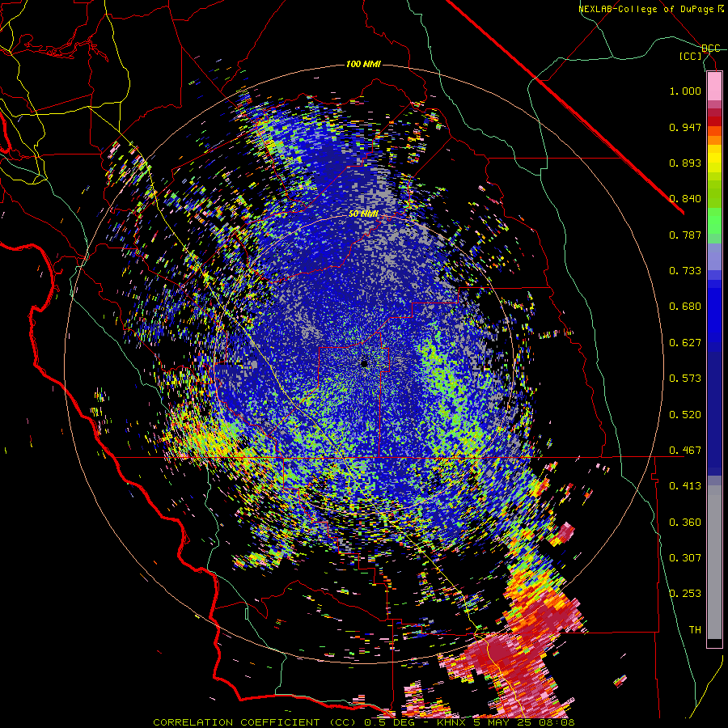
Task: Select the 0.733 scale value
Action: (685, 271)
